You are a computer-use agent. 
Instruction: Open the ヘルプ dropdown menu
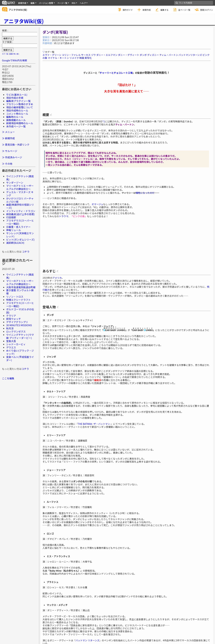click(83, 3)
